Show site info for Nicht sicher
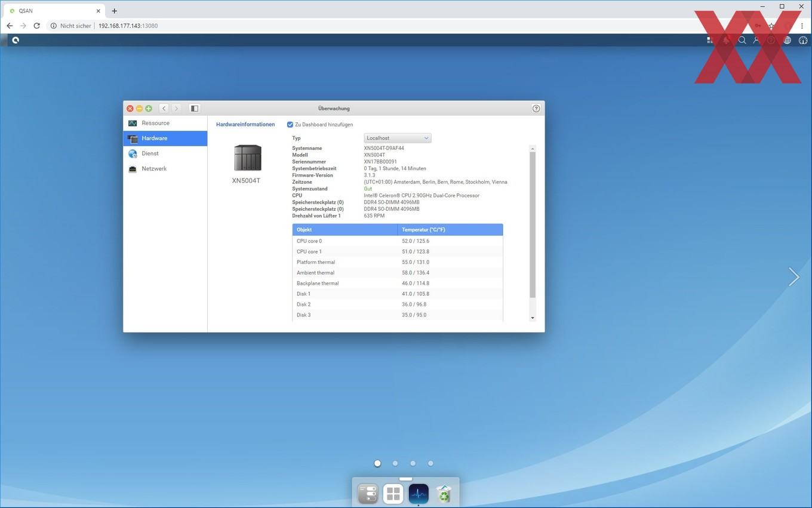This screenshot has width=812, height=508. [71, 26]
